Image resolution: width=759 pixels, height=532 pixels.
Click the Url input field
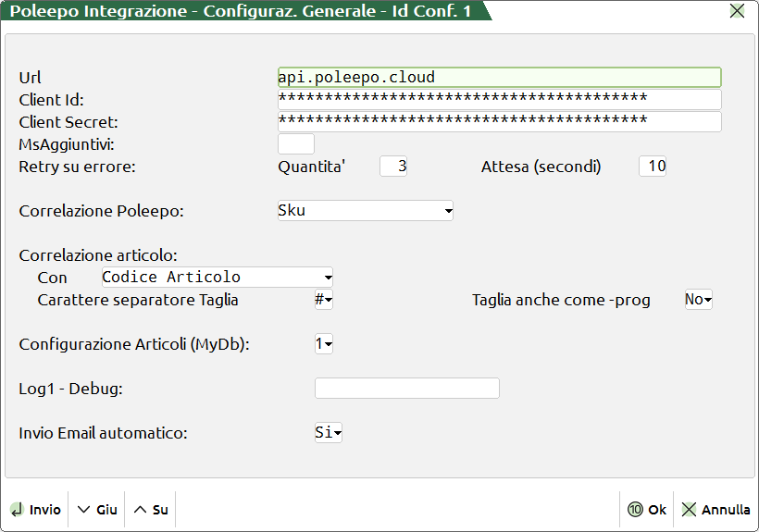(x=499, y=78)
